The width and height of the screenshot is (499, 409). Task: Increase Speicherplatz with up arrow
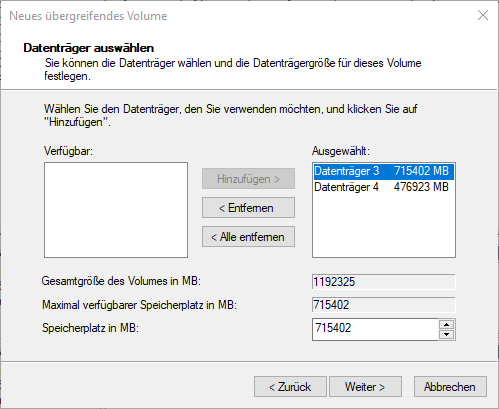(x=447, y=324)
